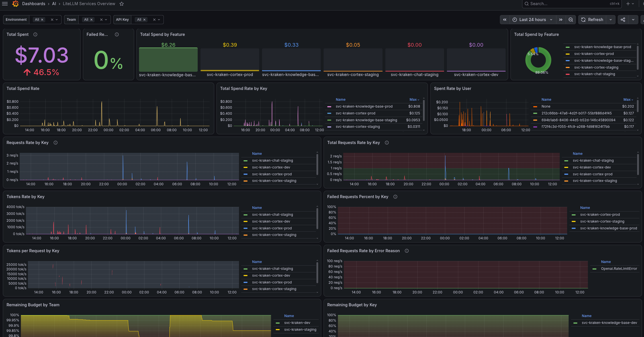Zoom out the time range

[x=571, y=20]
